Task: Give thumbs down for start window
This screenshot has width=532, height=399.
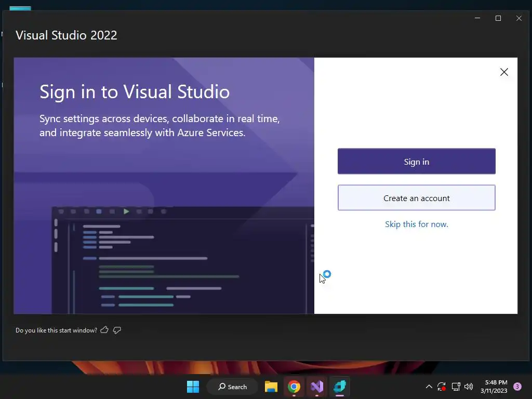Action: [x=117, y=330]
